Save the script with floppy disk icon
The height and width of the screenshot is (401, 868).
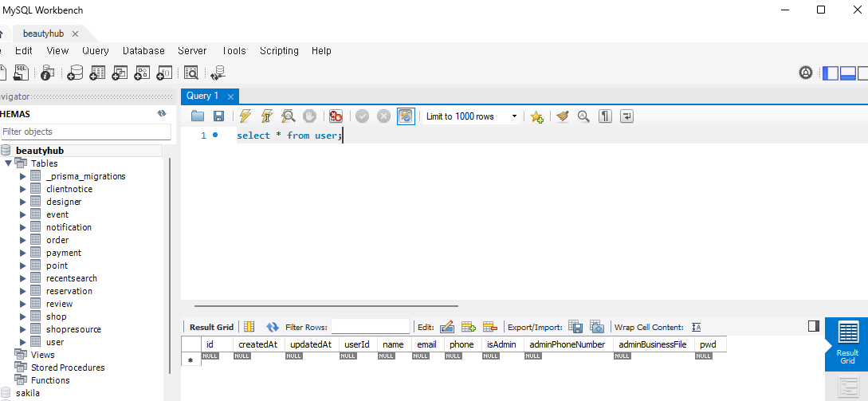218,116
